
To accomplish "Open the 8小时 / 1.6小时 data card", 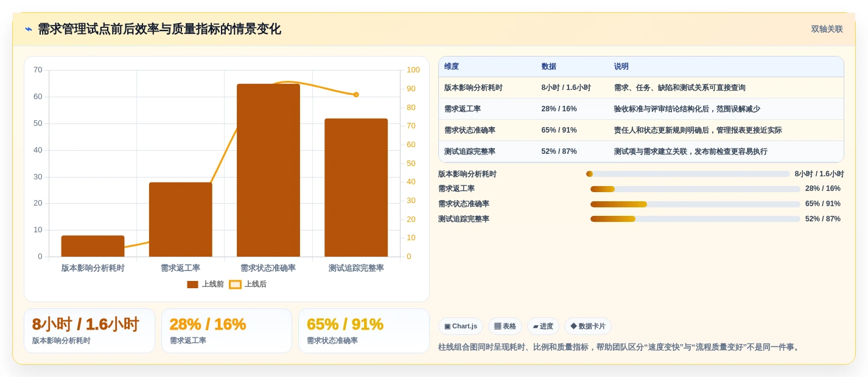I will [89, 331].
